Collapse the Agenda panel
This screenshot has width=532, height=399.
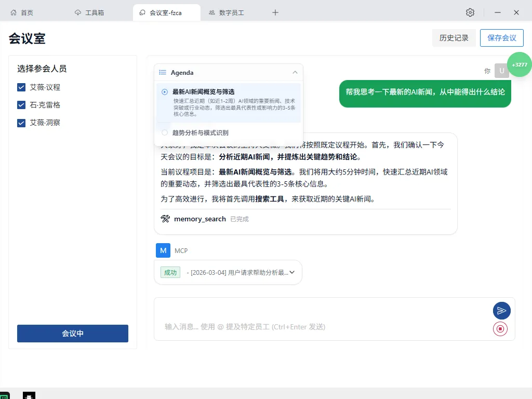point(295,72)
